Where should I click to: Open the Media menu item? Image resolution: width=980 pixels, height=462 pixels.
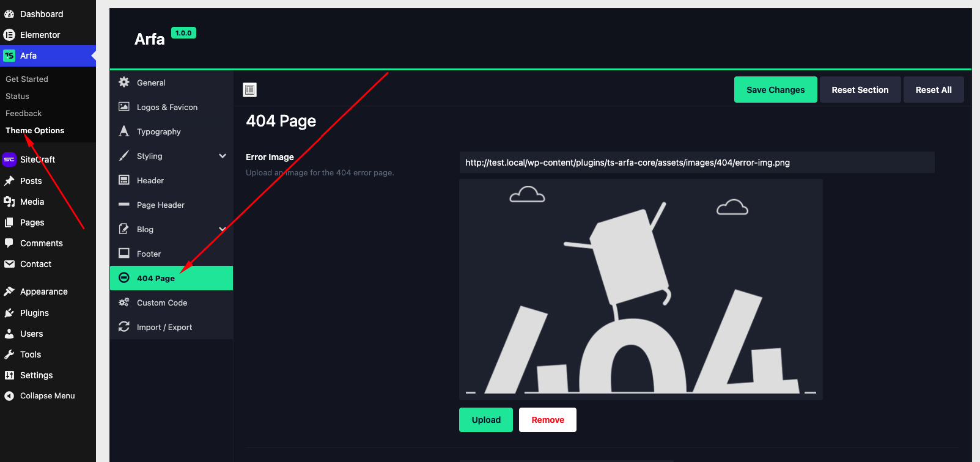48,202
